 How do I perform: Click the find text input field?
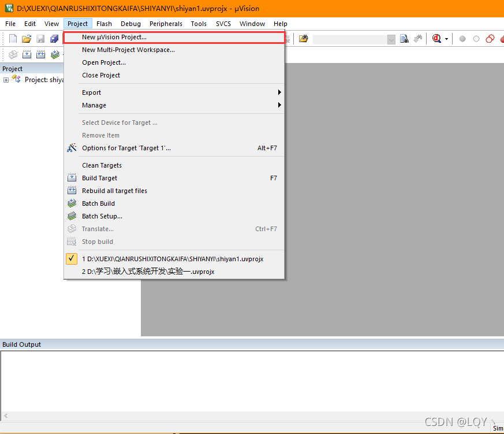tap(350, 39)
